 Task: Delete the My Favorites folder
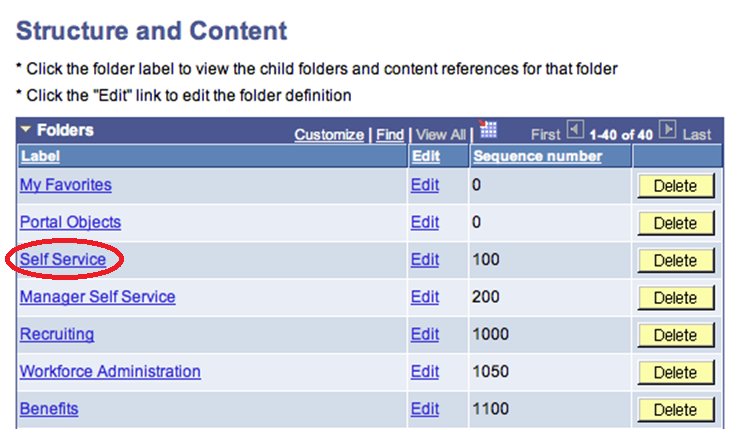tap(675, 186)
